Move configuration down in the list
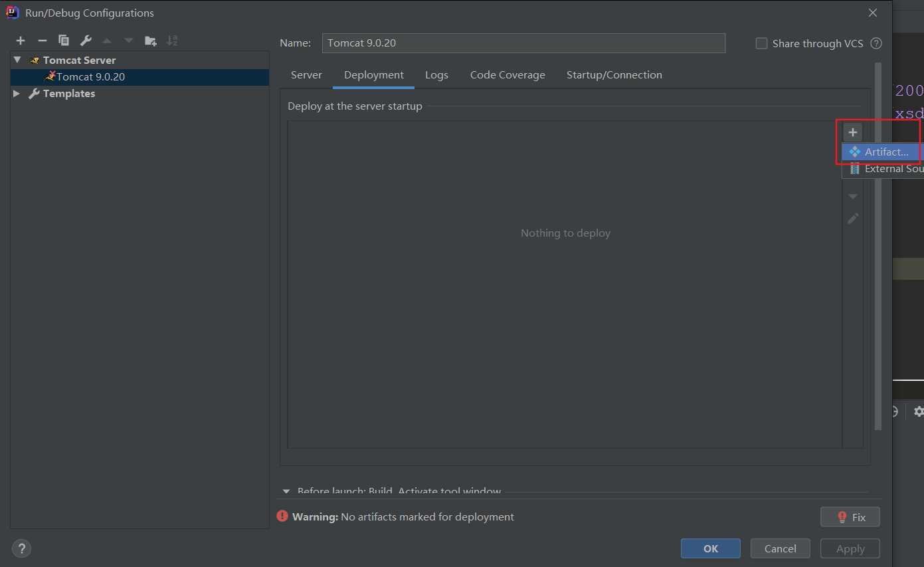Image resolution: width=924 pixels, height=567 pixels. point(129,41)
